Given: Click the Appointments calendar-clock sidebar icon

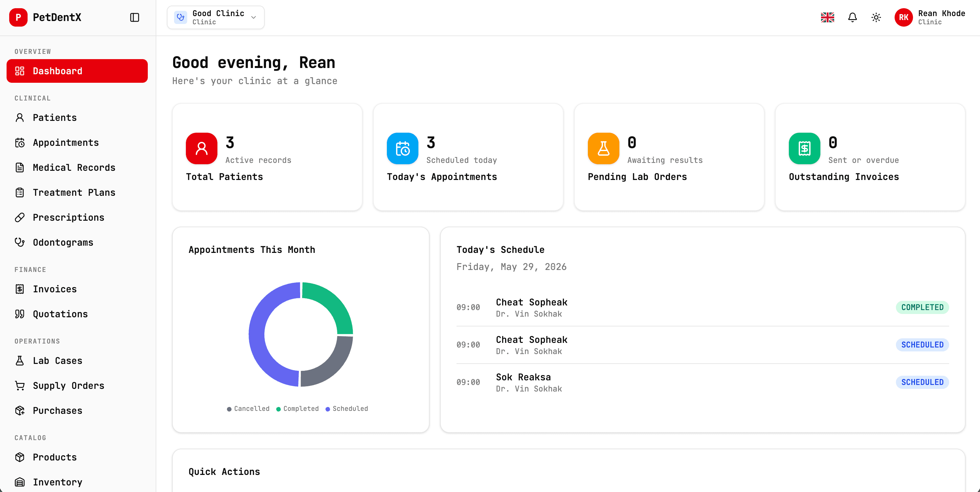Looking at the screenshot, I should [x=20, y=143].
